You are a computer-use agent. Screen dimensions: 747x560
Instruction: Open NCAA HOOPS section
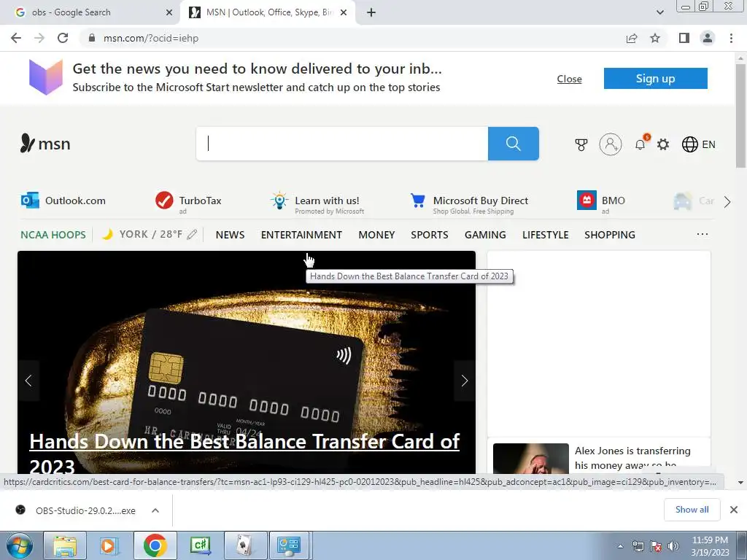(x=53, y=235)
